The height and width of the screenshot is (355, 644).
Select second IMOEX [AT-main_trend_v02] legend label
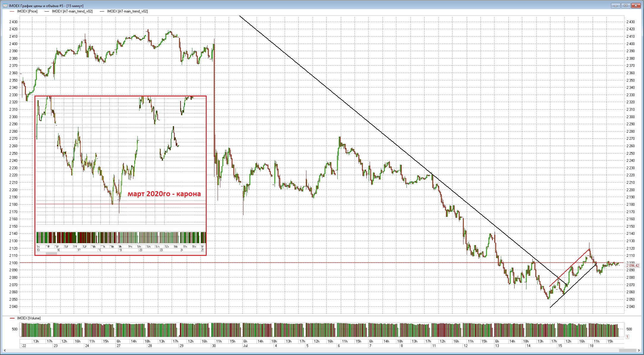[x=127, y=11]
